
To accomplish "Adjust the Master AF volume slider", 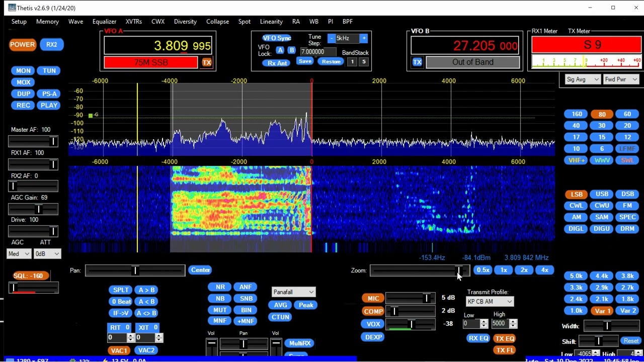I will 33,141.
